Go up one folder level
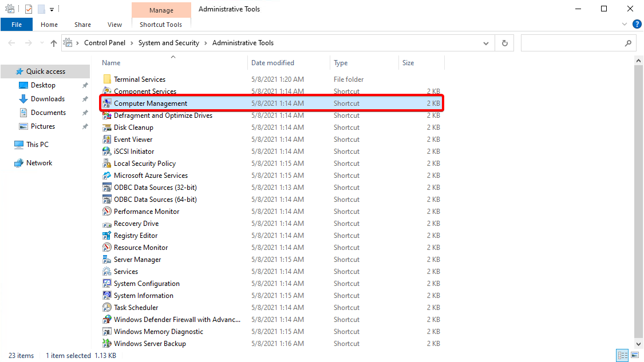The height and width of the screenshot is (362, 644). coord(54,43)
